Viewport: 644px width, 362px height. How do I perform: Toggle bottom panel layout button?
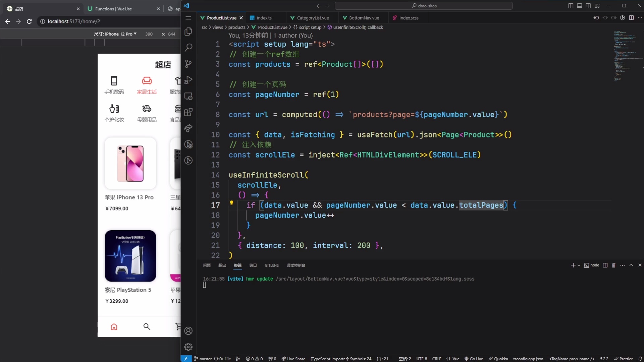(579, 6)
